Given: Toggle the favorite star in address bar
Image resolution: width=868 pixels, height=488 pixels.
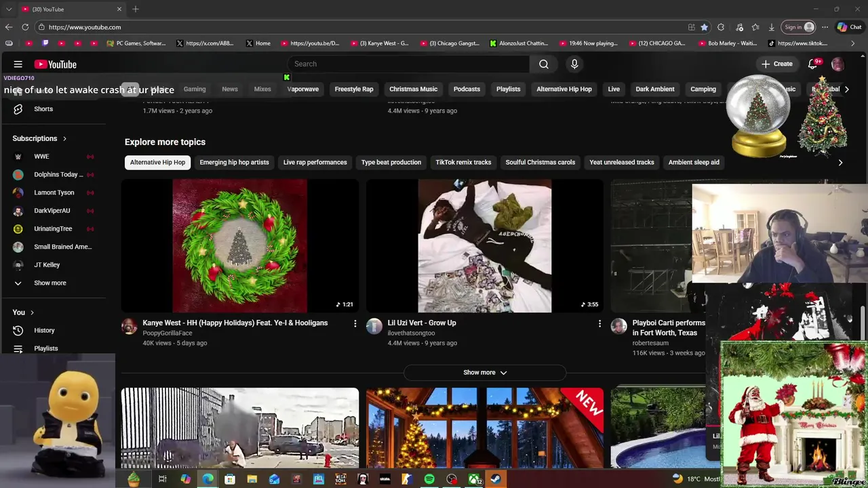Looking at the screenshot, I should [x=704, y=27].
